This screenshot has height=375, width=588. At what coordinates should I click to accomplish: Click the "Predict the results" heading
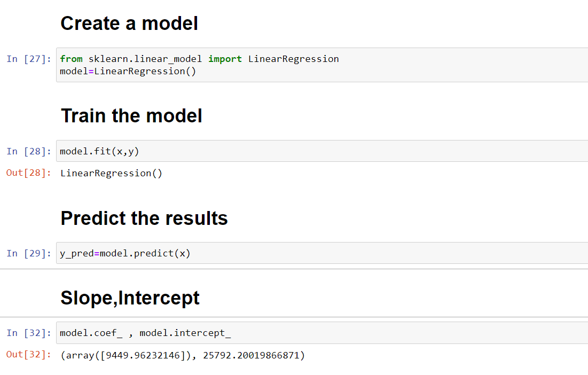[x=144, y=218]
